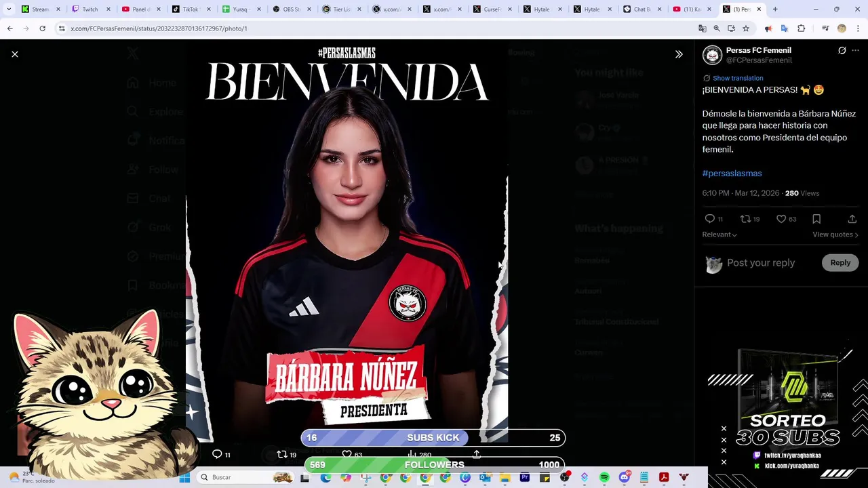Open the zoom magnifier in address bar
This screenshot has height=488, width=868.
pyautogui.click(x=717, y=28)
